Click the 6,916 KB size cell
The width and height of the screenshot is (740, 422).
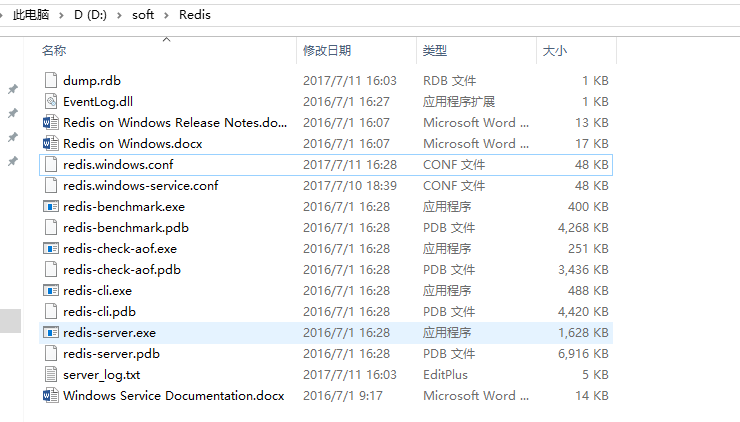(583, 354)
